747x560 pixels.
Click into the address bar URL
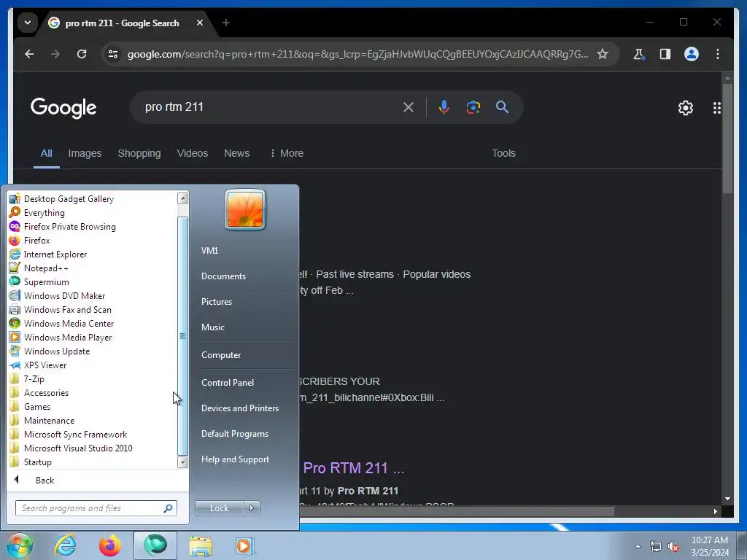357,54
